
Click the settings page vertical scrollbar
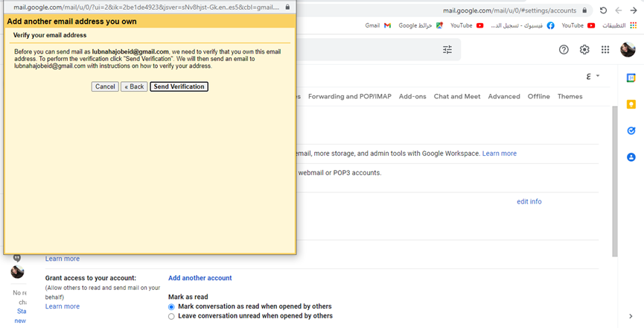(614, 179)
